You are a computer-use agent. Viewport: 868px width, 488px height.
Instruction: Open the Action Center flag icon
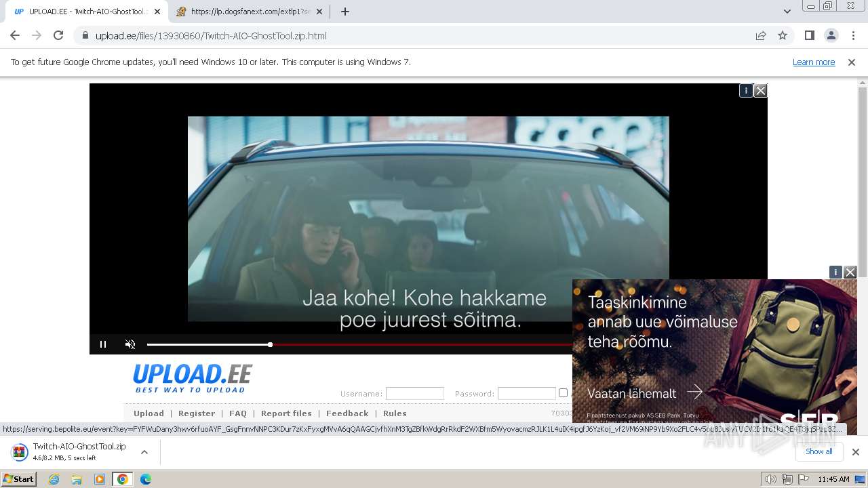(x=804, y=479)
